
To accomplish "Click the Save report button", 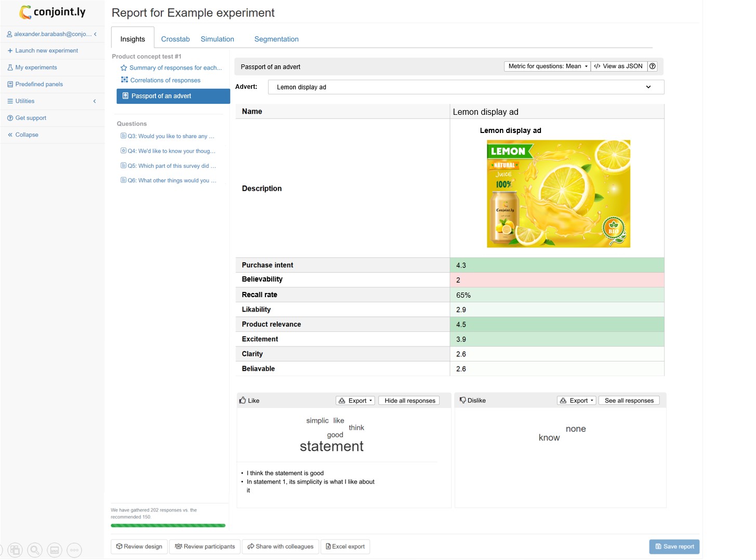I will coord(674,546).
